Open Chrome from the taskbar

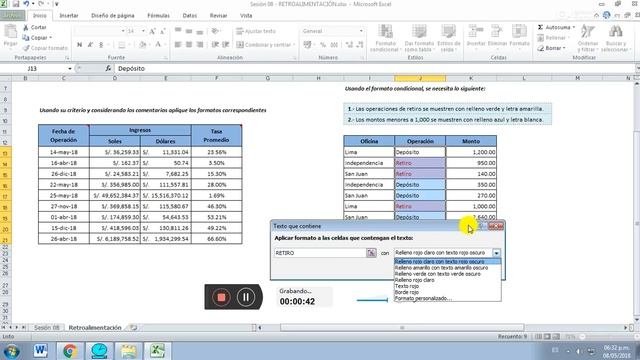point(70,351)
